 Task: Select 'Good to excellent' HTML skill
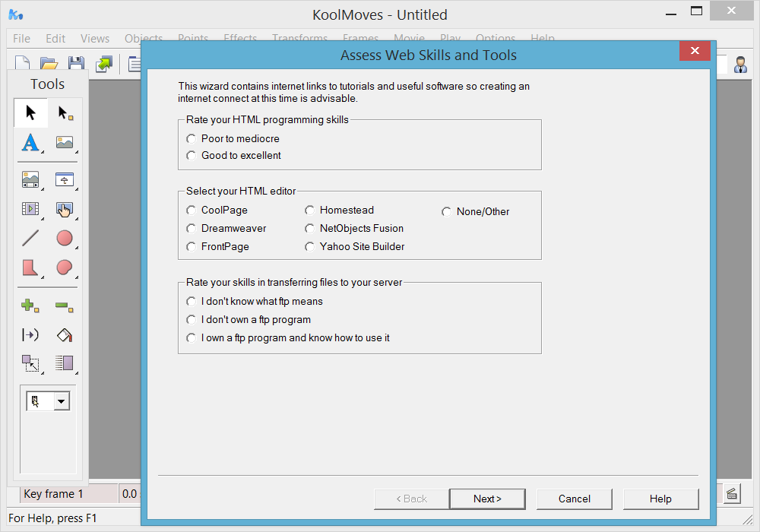233,156
